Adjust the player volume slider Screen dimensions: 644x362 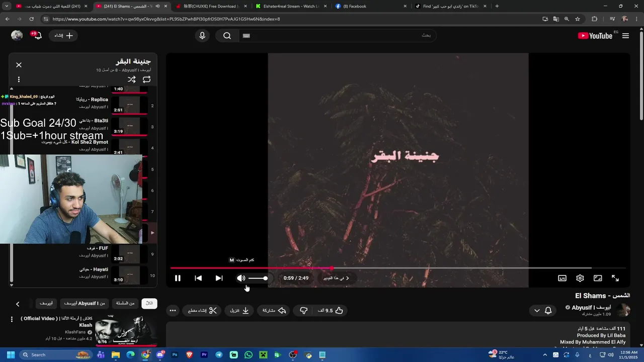click(x=258, y=278)
